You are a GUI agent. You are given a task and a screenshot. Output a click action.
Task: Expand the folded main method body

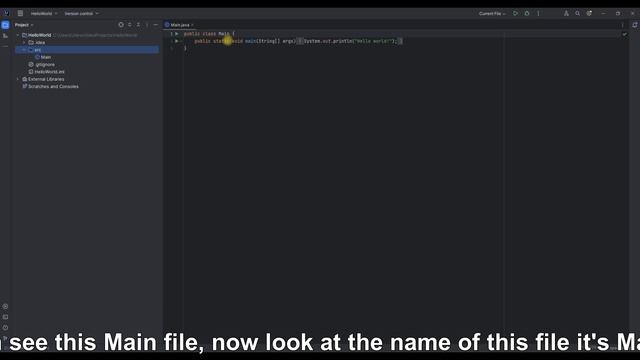300,41
